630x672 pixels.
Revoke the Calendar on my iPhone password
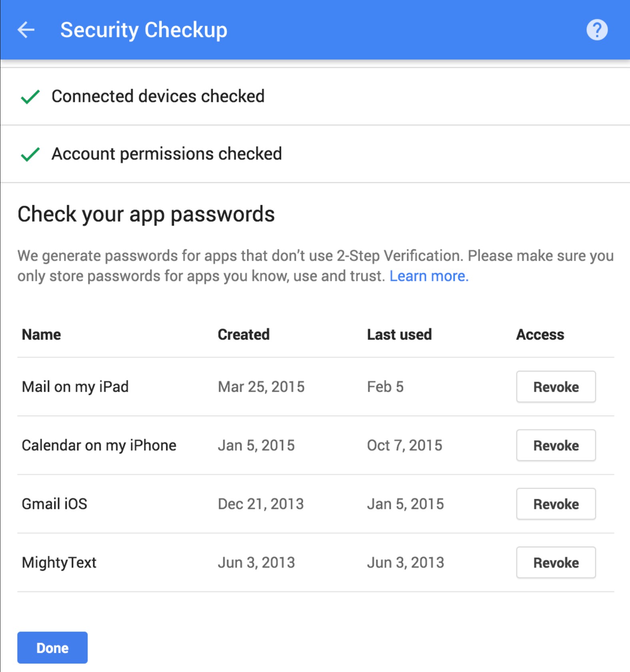[556, 445]
